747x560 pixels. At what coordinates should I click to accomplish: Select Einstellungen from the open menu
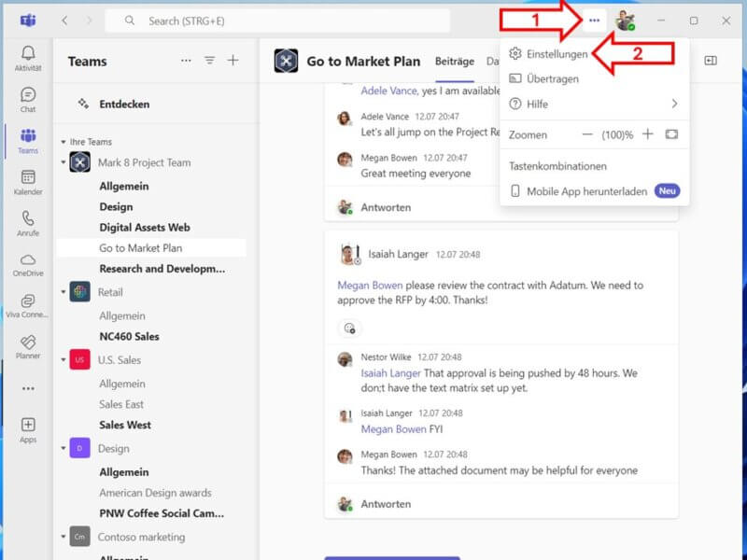557,53
